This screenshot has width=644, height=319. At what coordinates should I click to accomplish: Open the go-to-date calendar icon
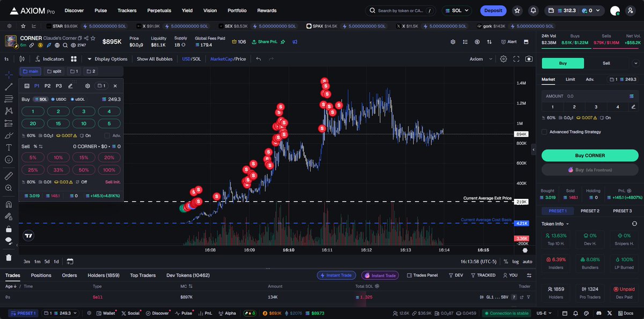[70, 262]
